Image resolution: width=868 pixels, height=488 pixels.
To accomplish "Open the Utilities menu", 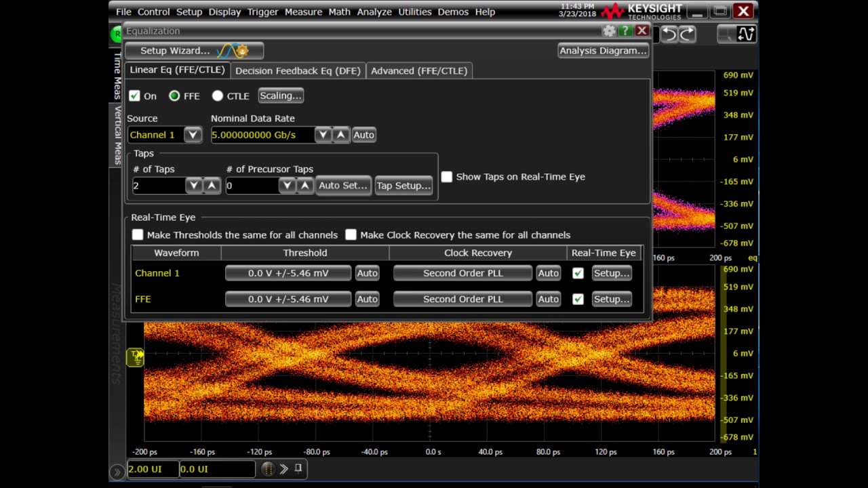I will [415, 12].
